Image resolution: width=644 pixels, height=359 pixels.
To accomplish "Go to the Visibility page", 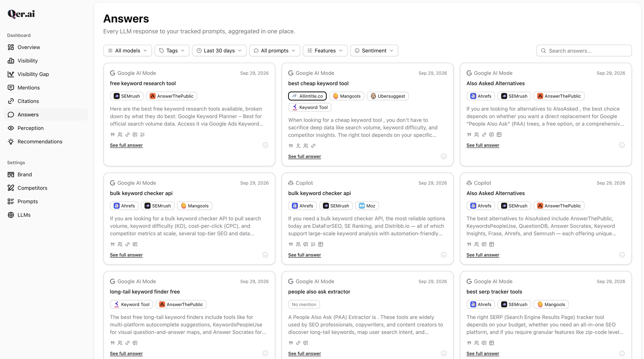I will click(46, 61).
